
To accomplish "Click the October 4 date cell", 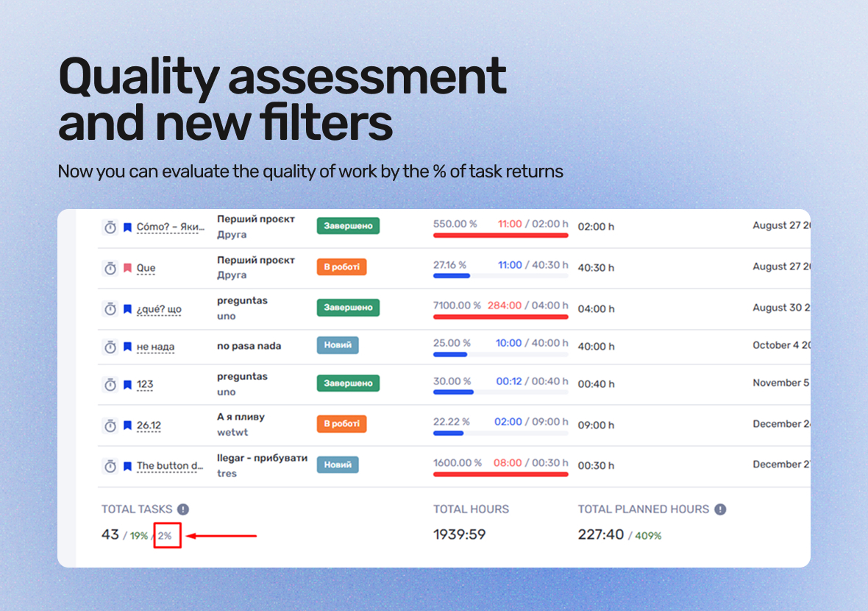I will coord(781,346).
